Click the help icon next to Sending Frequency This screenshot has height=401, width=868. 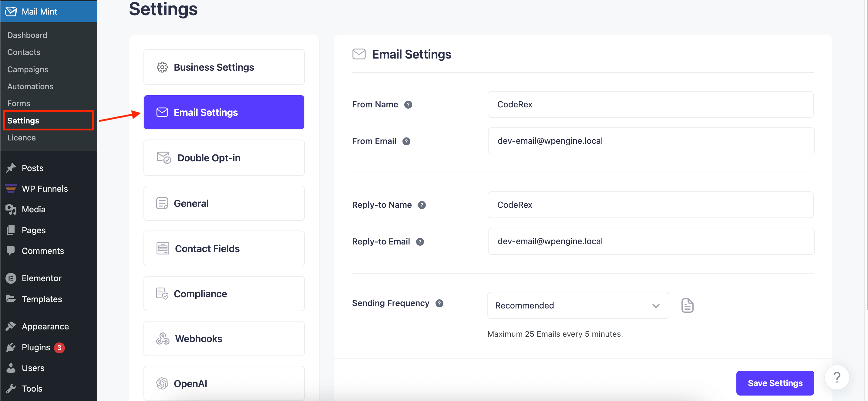pos(439,304)
